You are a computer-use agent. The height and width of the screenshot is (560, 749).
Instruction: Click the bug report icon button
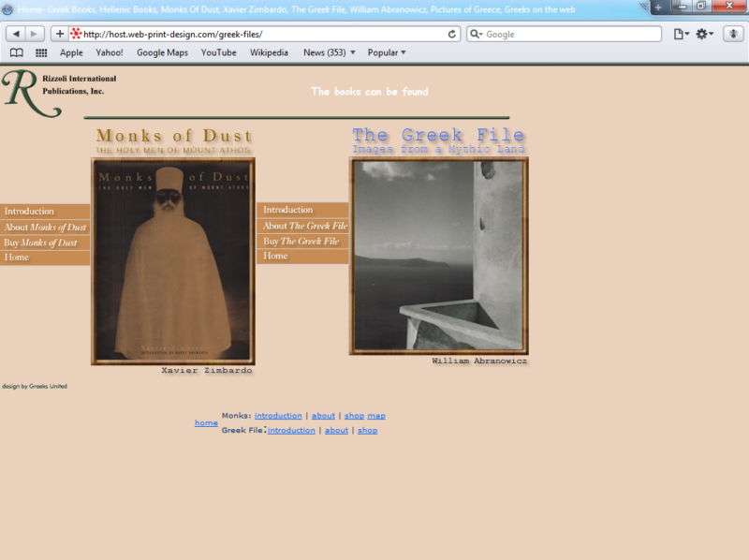click(733, 34)
